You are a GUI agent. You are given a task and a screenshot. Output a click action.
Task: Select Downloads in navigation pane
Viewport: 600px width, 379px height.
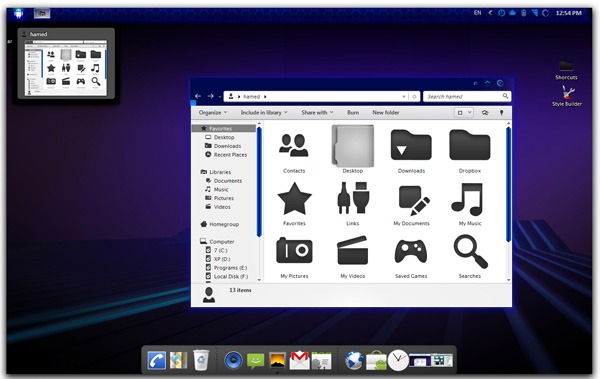click(x=227, y=146)
